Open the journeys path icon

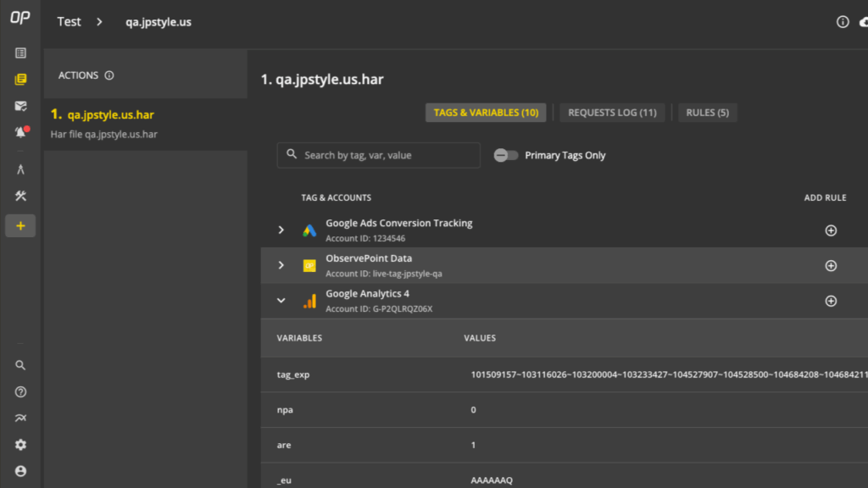(20, 169)
